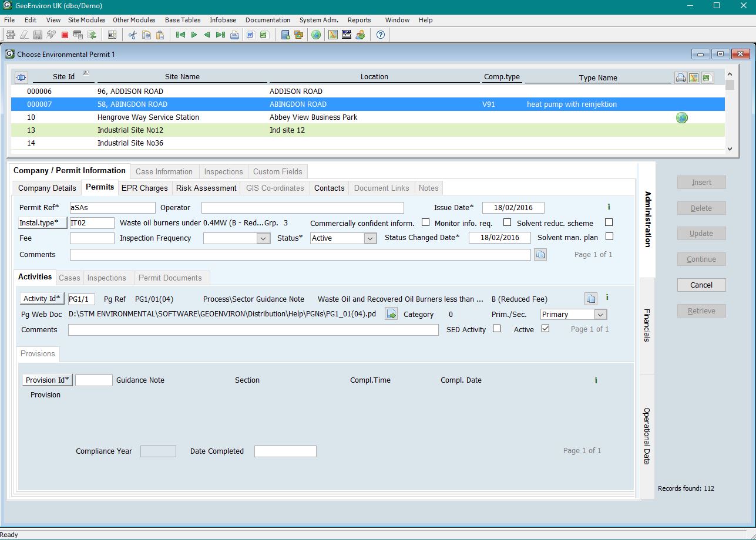Click the Instal.type* lookup button
The width and height of the screenshot is (756, 540).
pyautogui.click(x=39, y=223)
